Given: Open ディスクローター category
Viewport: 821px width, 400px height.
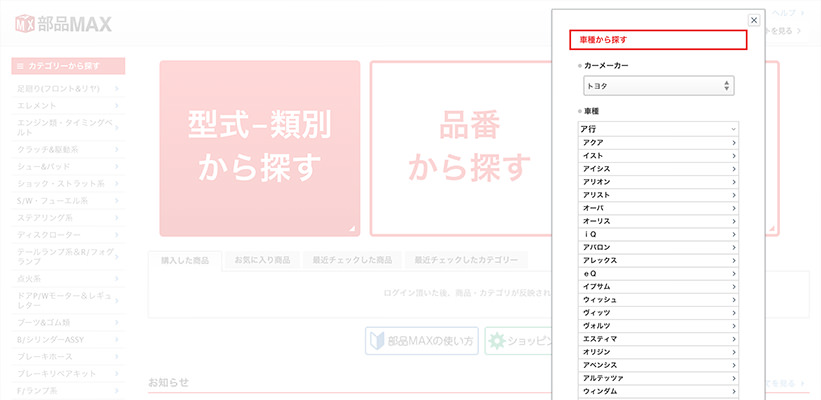Looking at the screenshot, I should click(x=68, y=235).
